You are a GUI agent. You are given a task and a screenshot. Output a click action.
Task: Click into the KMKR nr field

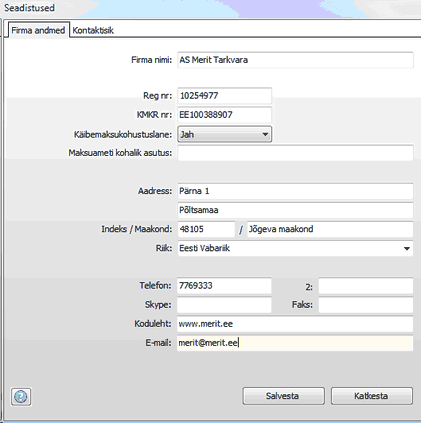pos(225,115)
